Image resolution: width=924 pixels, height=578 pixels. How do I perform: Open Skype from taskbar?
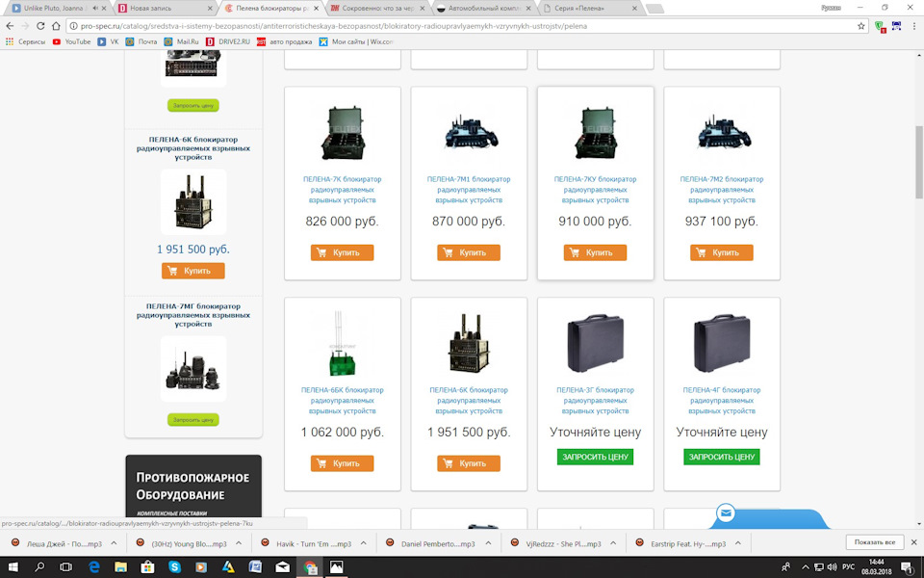click(174, 567)
